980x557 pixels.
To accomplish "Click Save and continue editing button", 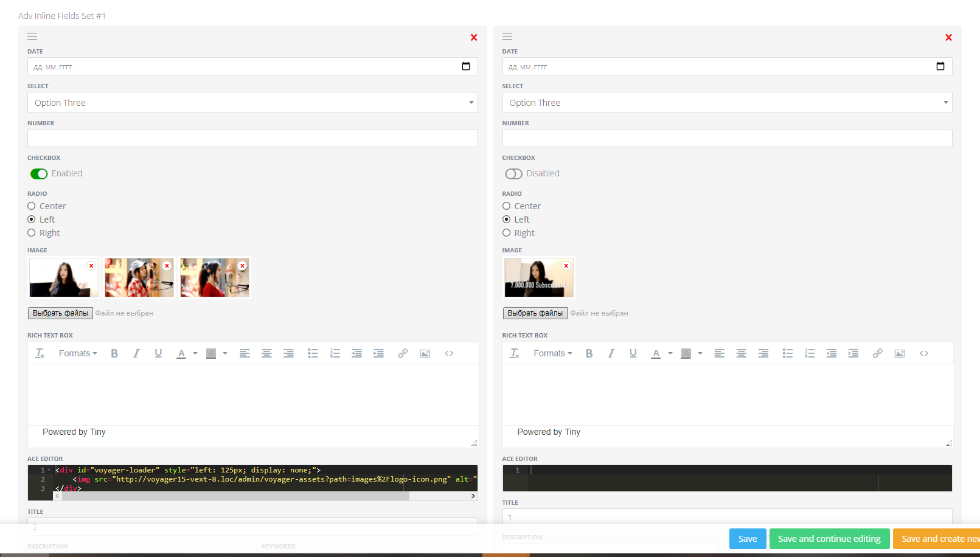I will point(829,539).
